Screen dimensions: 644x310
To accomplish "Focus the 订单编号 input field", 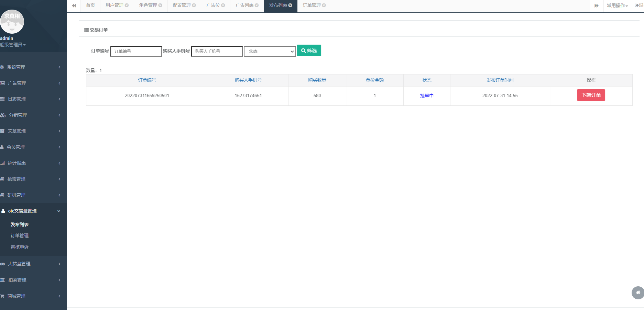I will [136, 51].
